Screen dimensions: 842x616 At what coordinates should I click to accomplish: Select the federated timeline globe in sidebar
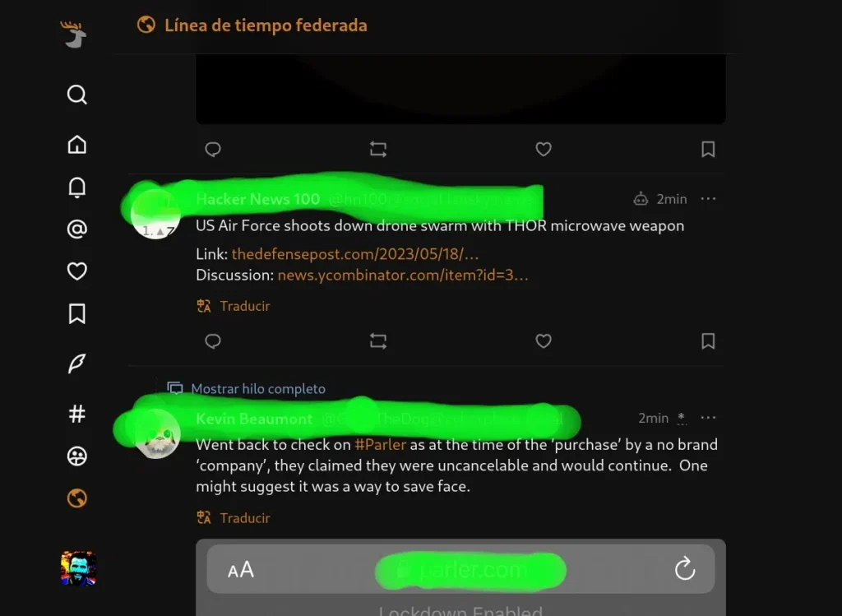click(76, 498)
